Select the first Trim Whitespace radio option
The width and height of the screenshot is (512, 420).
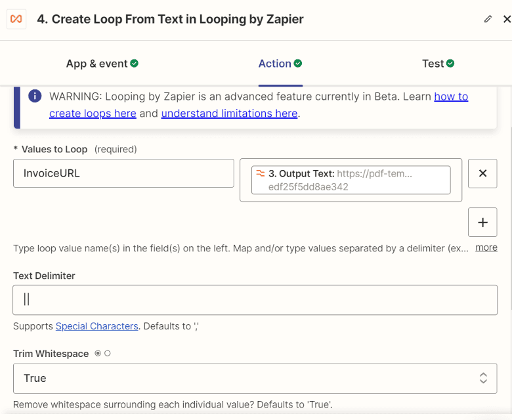pos(98,354)
